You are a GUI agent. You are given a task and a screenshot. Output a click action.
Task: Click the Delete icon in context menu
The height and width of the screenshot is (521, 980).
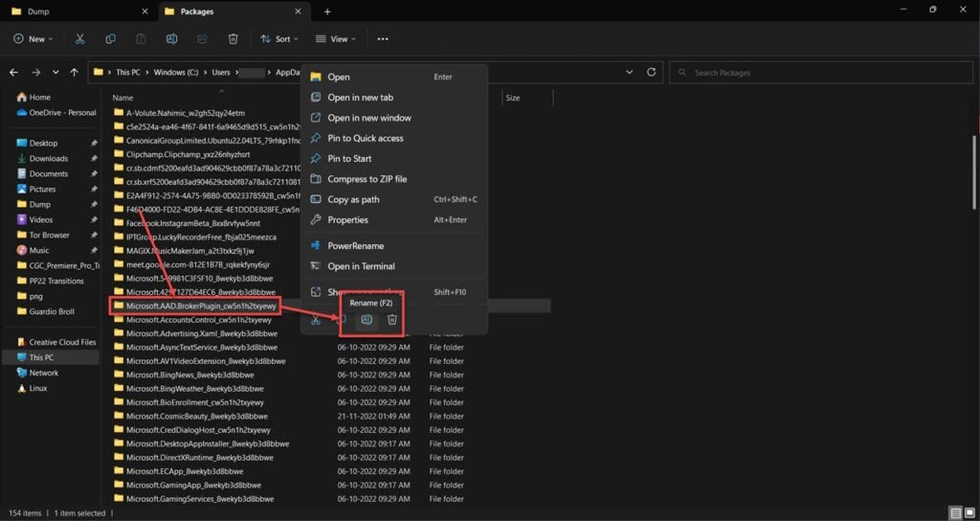click(391, 320)
